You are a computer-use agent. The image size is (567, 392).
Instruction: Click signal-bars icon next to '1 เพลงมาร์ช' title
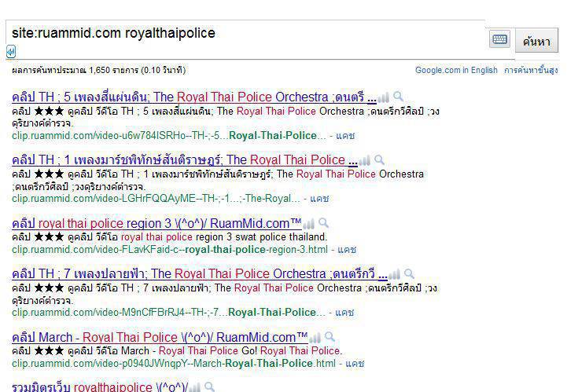(x=365, y=160)
